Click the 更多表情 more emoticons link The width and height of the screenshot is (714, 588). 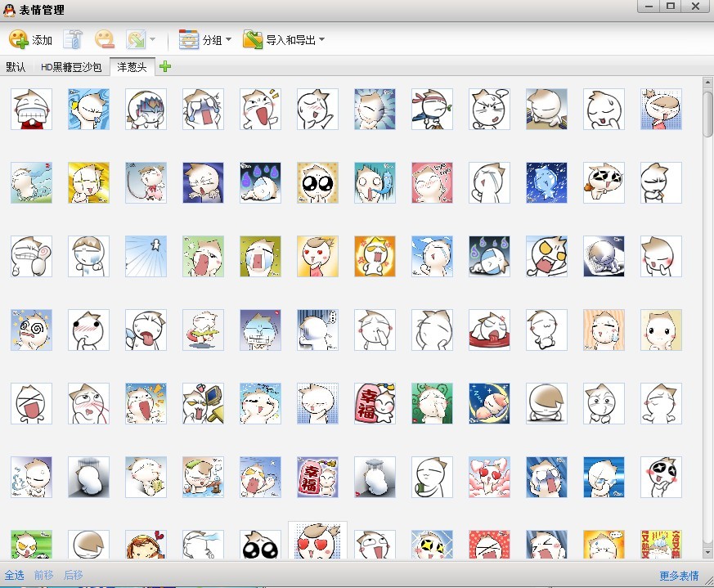[x=679, y=576]
